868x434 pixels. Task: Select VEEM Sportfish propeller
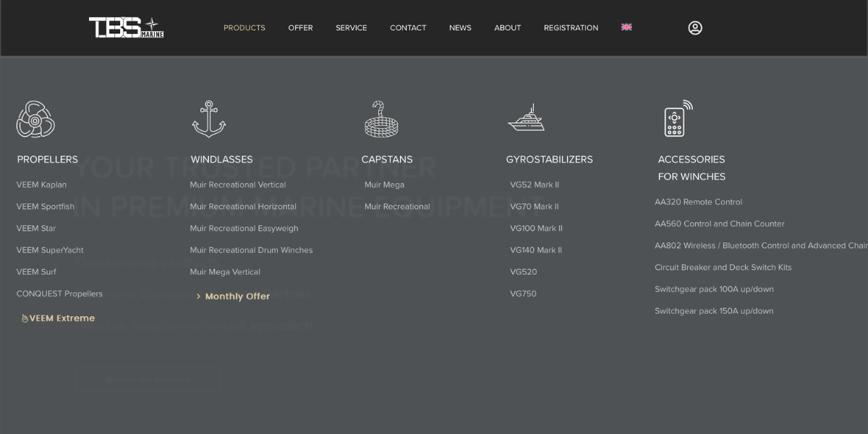(x=46, y=206)
